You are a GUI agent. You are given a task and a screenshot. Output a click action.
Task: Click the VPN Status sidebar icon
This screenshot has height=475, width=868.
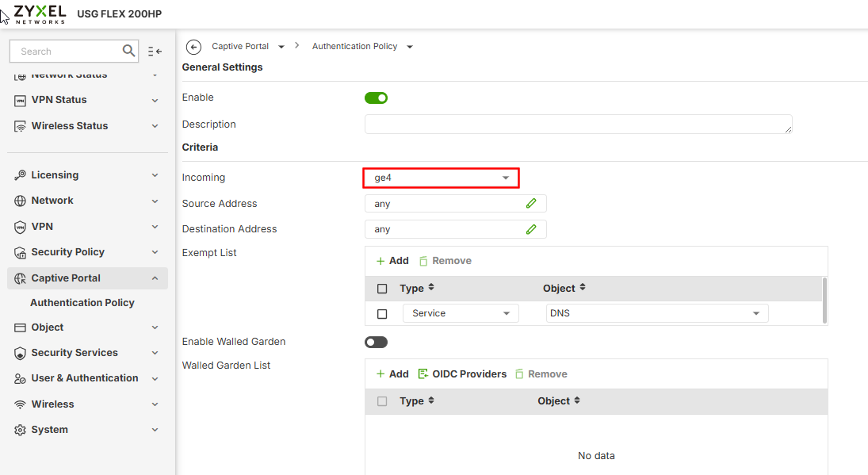point(20,100)
